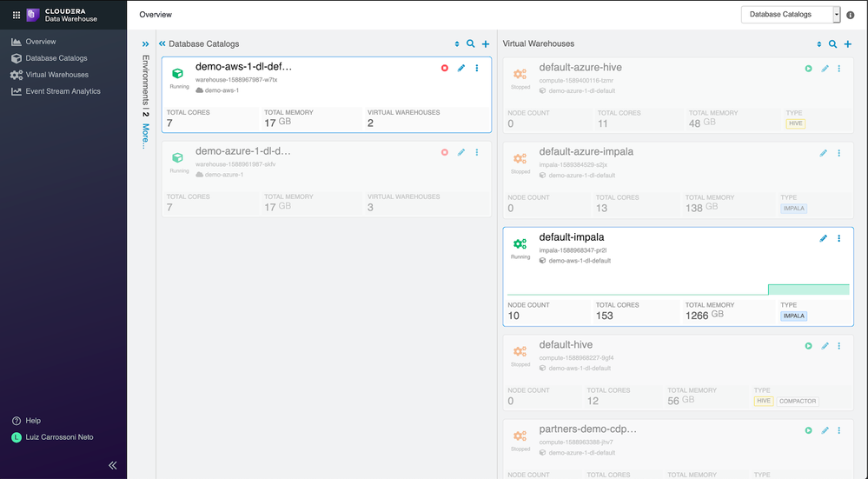Edit the demo-aws-1-dl-default database catalog
868x479 pixels.
[x=461, y=68]
